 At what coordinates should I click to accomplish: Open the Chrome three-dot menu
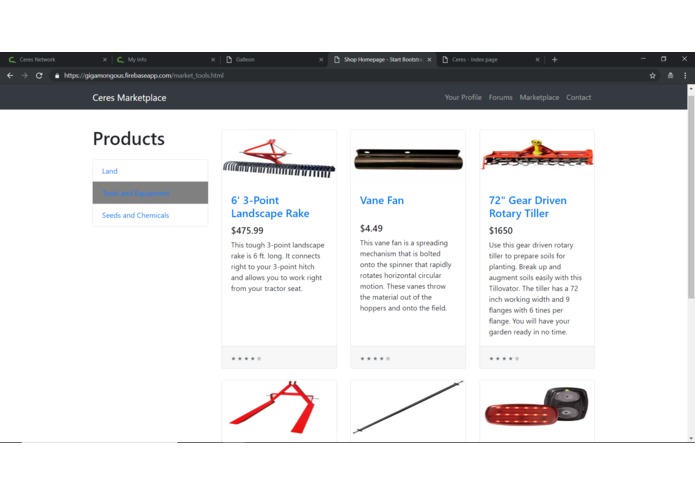click(x=685, y=76)
